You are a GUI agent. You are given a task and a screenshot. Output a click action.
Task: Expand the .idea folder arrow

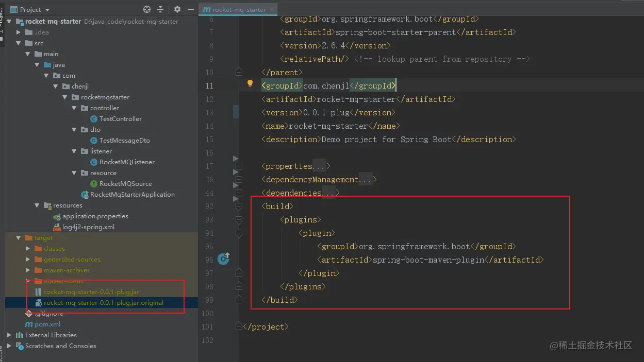tap(19, 32)
